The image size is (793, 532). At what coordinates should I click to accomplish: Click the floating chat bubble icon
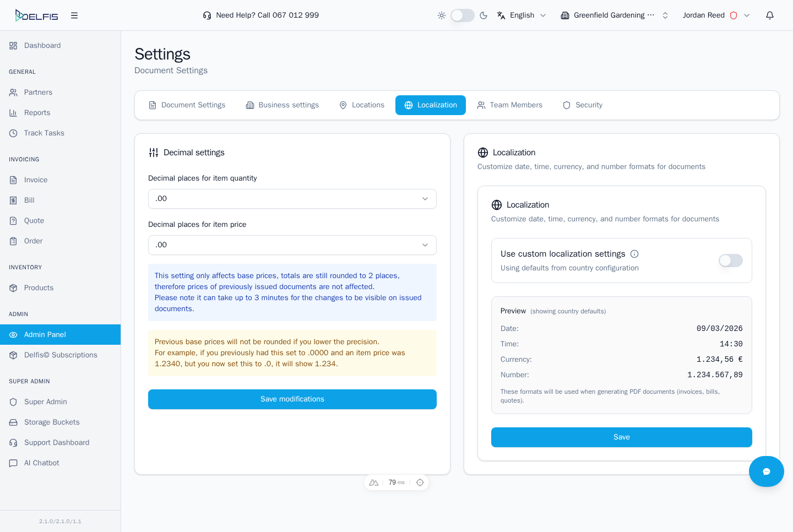tap(766, 471)
